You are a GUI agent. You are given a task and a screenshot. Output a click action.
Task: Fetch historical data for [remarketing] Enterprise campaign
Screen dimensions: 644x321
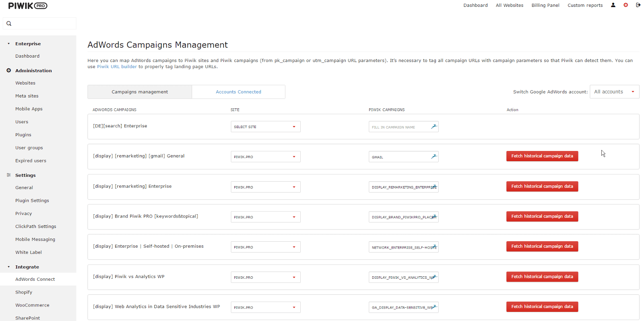click(x=542, y=186)
